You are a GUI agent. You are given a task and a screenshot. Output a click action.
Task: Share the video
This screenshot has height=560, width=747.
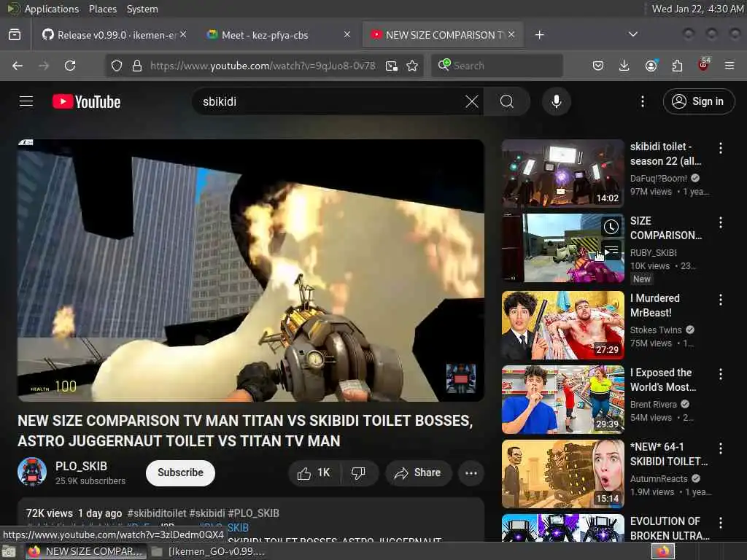[418, 472]
